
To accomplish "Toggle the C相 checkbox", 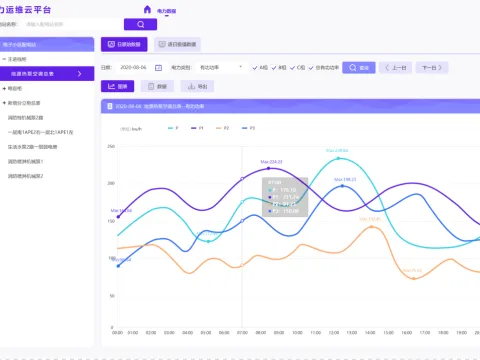I will (297, 68).
